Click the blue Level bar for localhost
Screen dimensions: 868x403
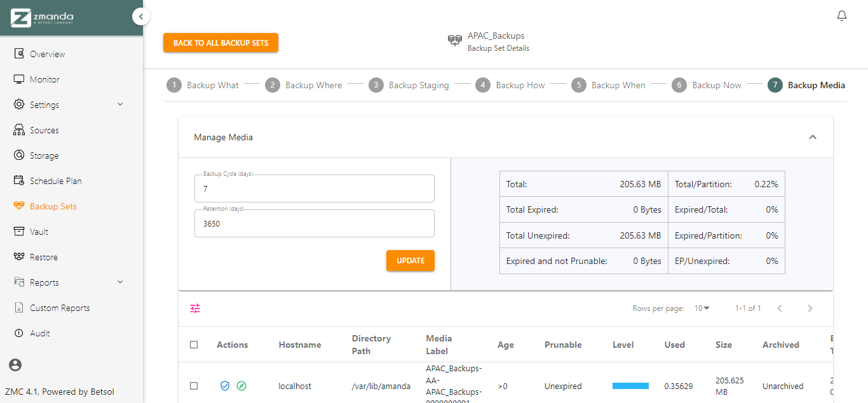click(x=630, y=386)
